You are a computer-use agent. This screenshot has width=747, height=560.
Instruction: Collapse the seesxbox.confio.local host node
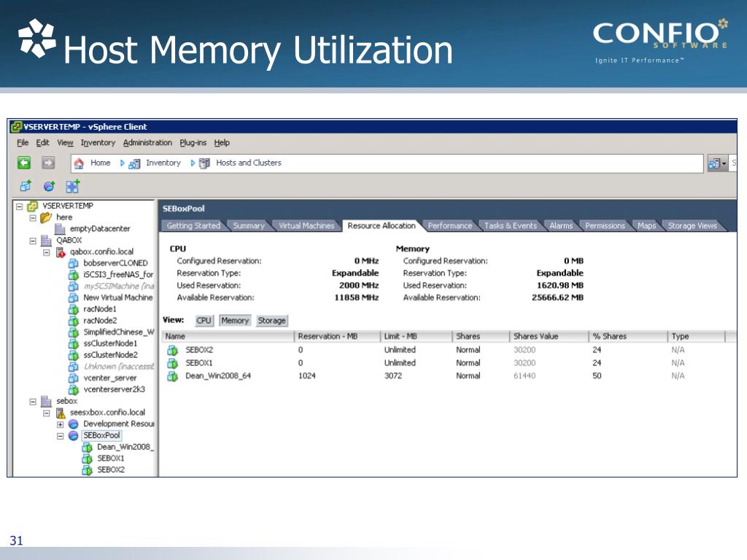[47, 413]
